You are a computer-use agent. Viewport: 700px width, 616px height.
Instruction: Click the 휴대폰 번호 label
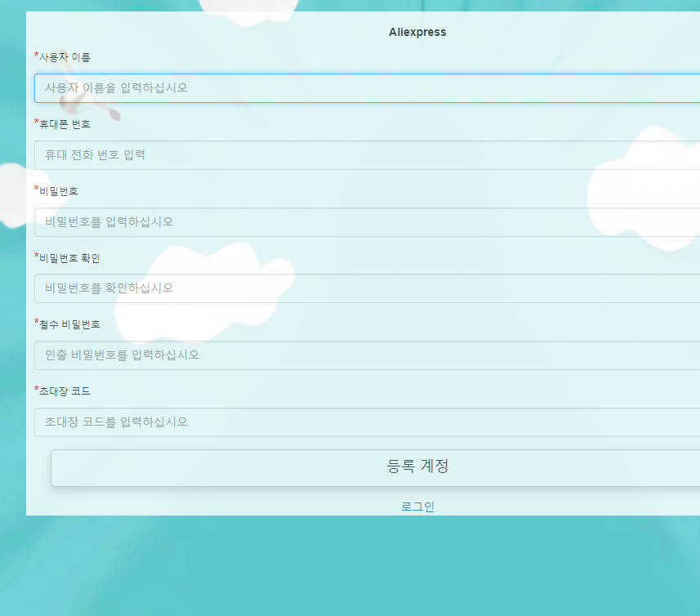65,124
